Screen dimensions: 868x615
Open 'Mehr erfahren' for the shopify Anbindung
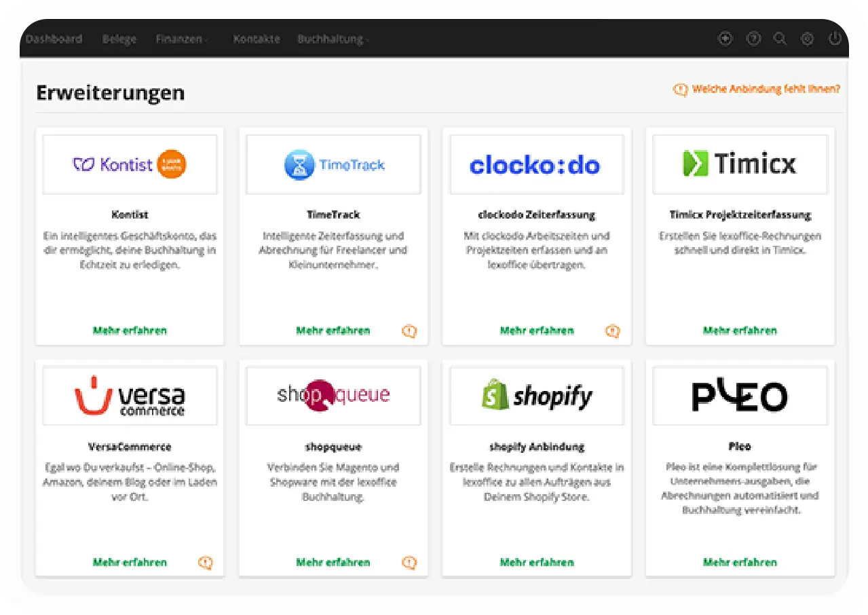536,562
